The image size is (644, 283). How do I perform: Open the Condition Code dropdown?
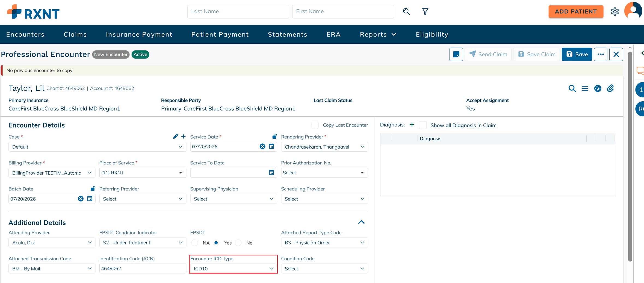click(x=324, y=269)
